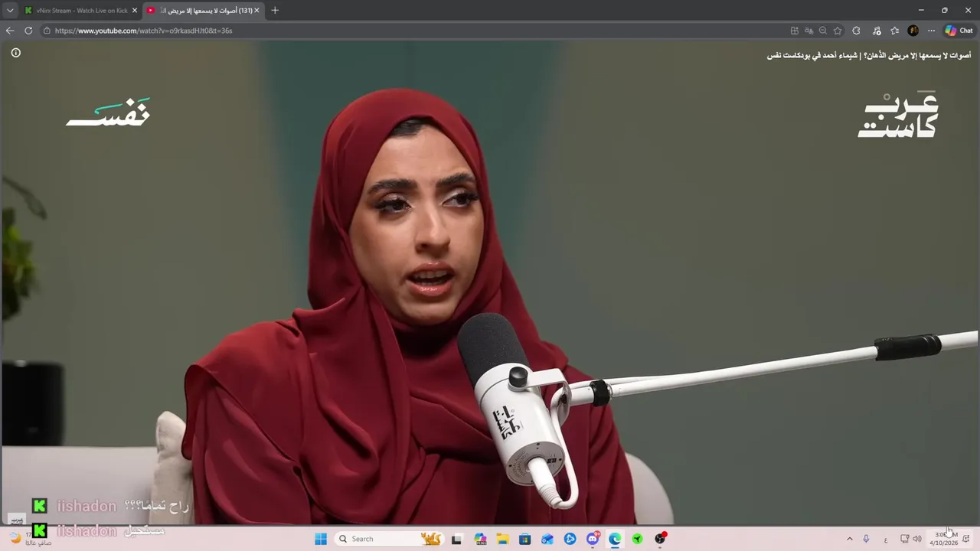980x551 pixels.
Task: Close the YouTube video tab
Action: (256, 11)
